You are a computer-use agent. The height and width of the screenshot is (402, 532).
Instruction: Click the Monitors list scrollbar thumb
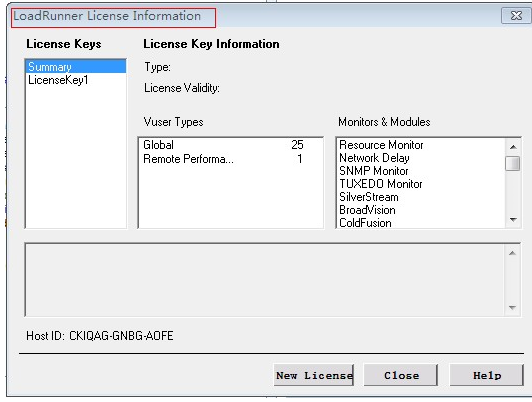tap(513, 163)
